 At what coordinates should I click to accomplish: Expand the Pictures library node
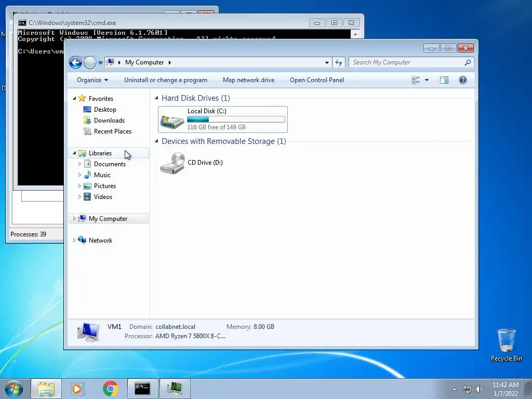[x=79, y=186]
